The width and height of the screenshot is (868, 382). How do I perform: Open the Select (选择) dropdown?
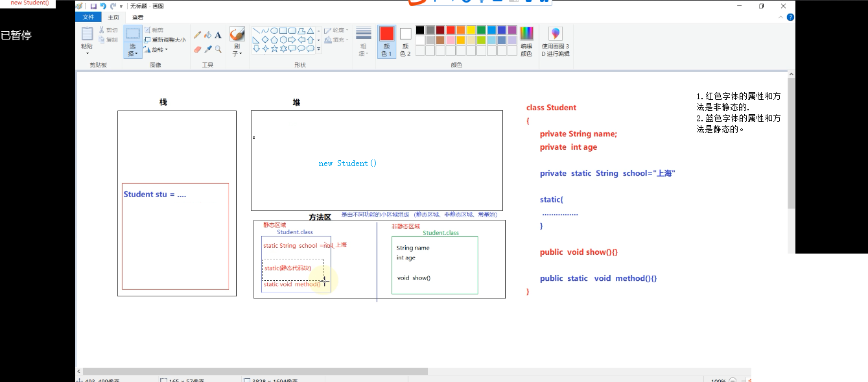pyautogui.click(x=133, y=51)
